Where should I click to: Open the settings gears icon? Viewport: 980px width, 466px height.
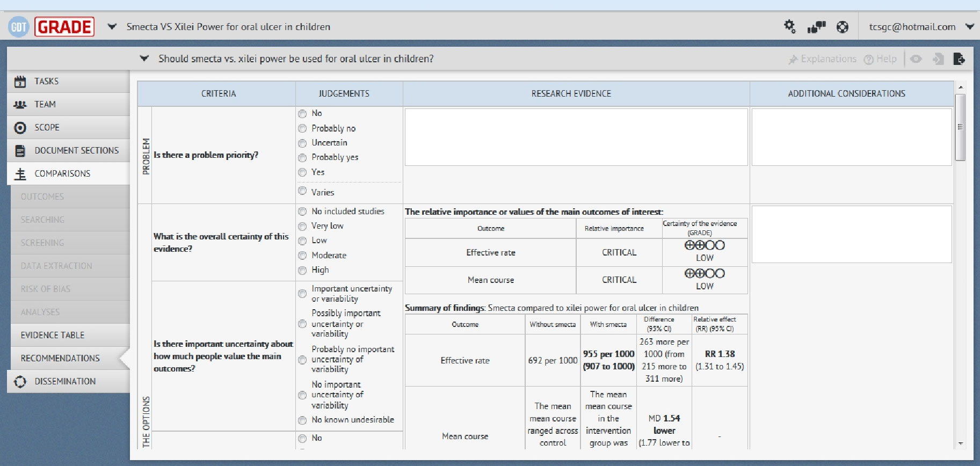(789, 26)
